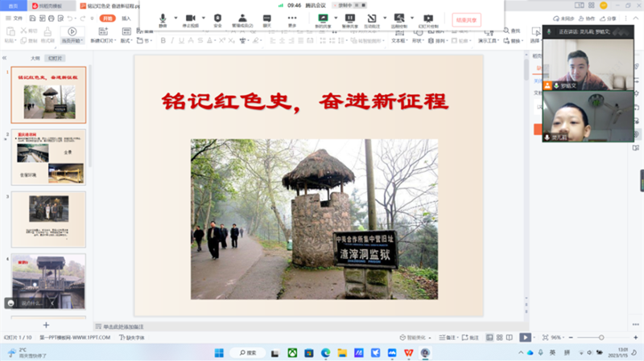644x361 pixels.
Task: Expand camera options arrow
Action: click(x=204, y=18)
